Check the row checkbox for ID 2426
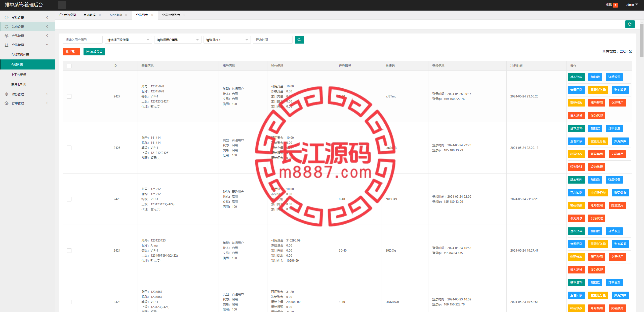The height and width of the screenshot is (312, 644). point(69,148)
